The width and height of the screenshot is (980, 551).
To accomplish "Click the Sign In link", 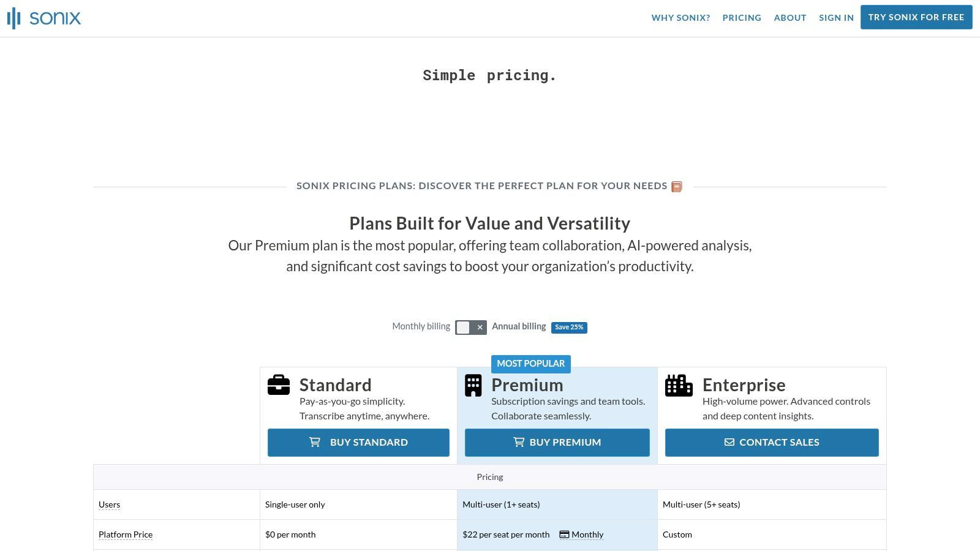I will (x=836, y=18).
